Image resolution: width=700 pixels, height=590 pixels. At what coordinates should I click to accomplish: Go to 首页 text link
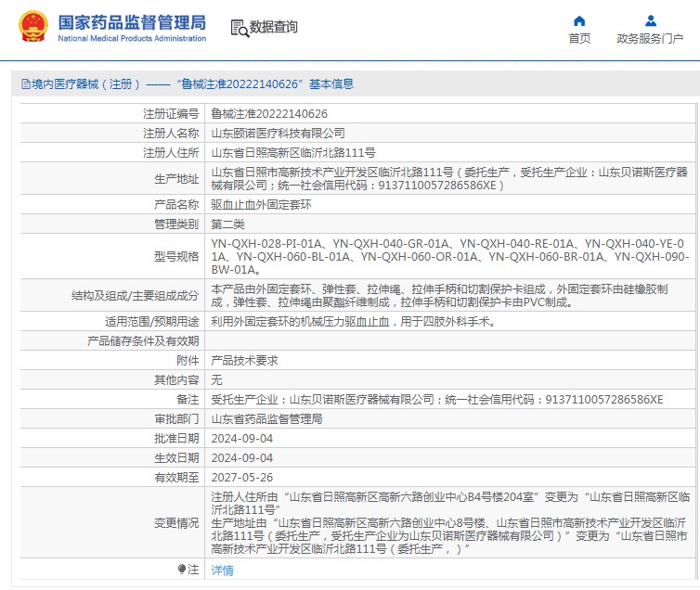point(579,38)
